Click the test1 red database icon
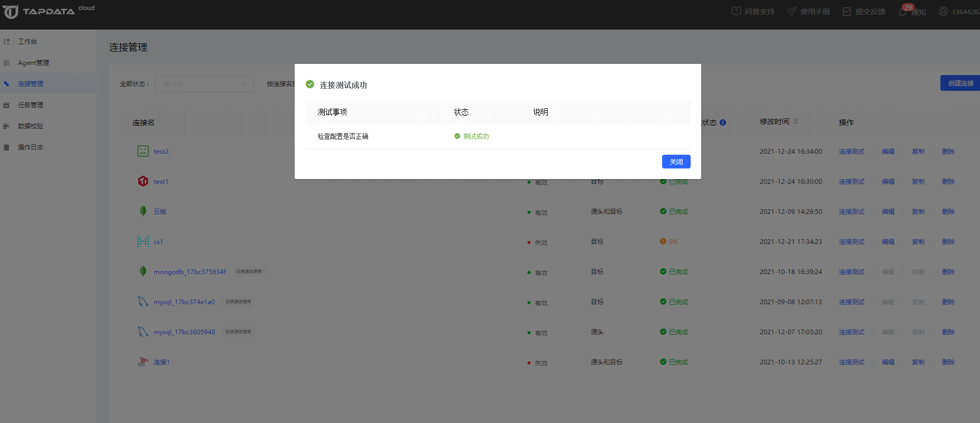Viewport: 980px width, 423px height. click(143, 181)
